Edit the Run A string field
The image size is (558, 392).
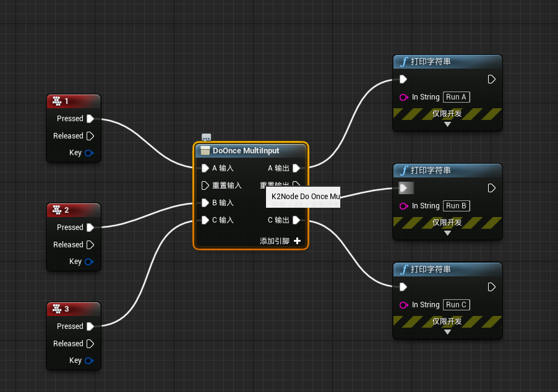[456, 97]
